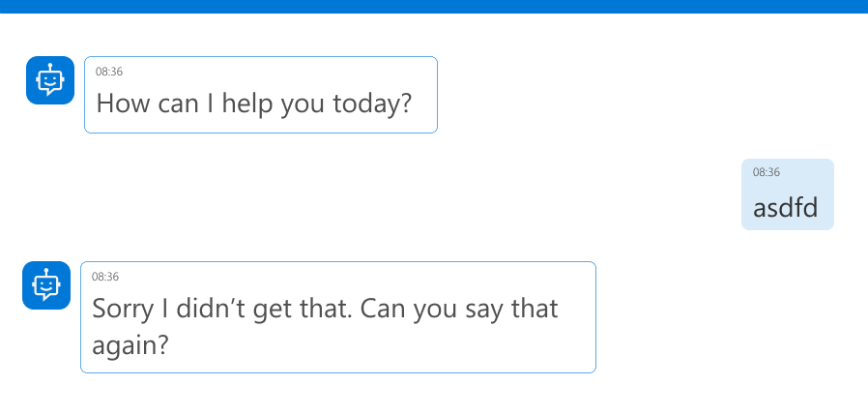Click the 08:36 timestamp in the greeting message
Screen dimensions: 868x415
pos(108,72)
